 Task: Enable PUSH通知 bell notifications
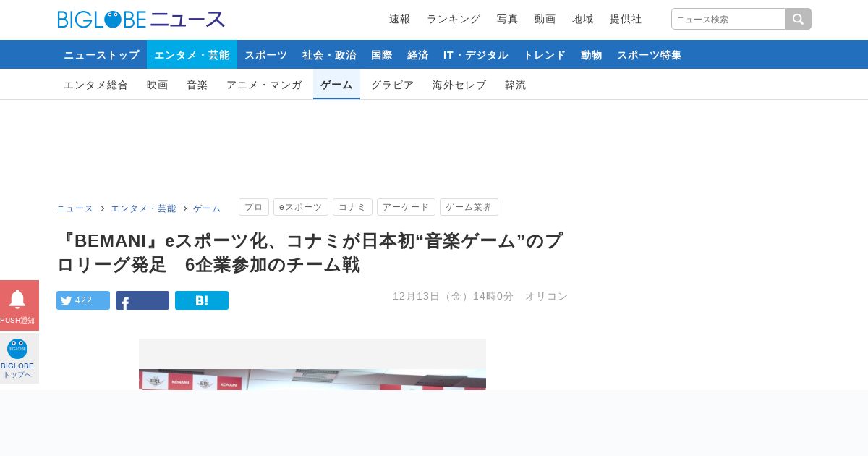(x=20, y=305)
